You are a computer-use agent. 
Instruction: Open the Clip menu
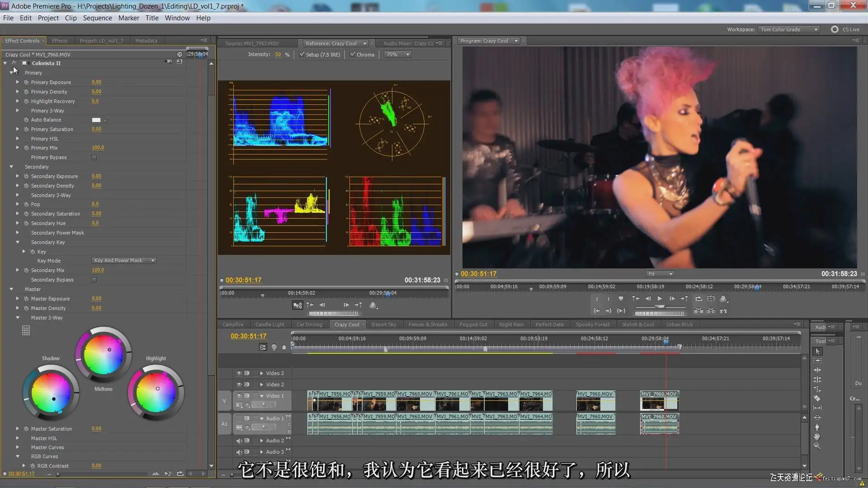71,18
